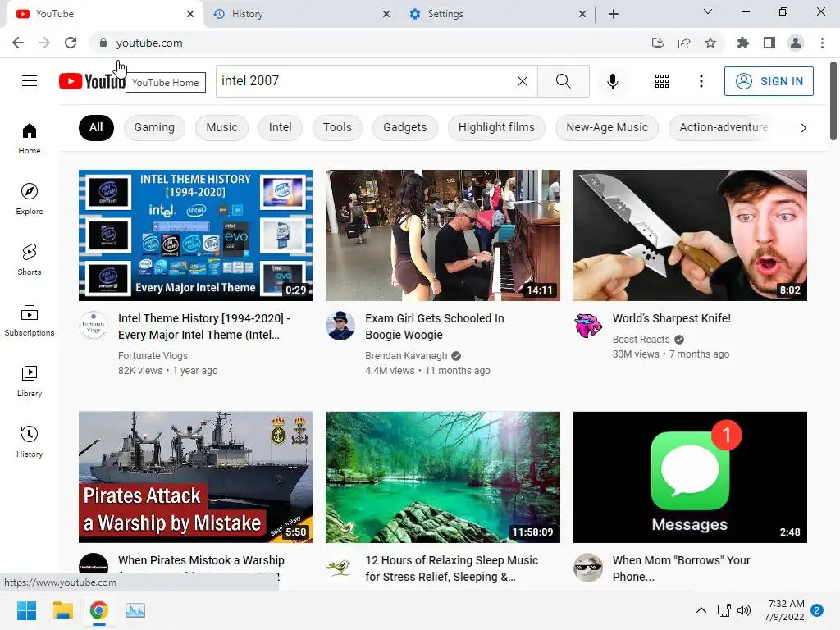This screenshot has height=630, width=840.
Task: Open the YouTube guide hamburger menu
Action: (x=30, y=81)
